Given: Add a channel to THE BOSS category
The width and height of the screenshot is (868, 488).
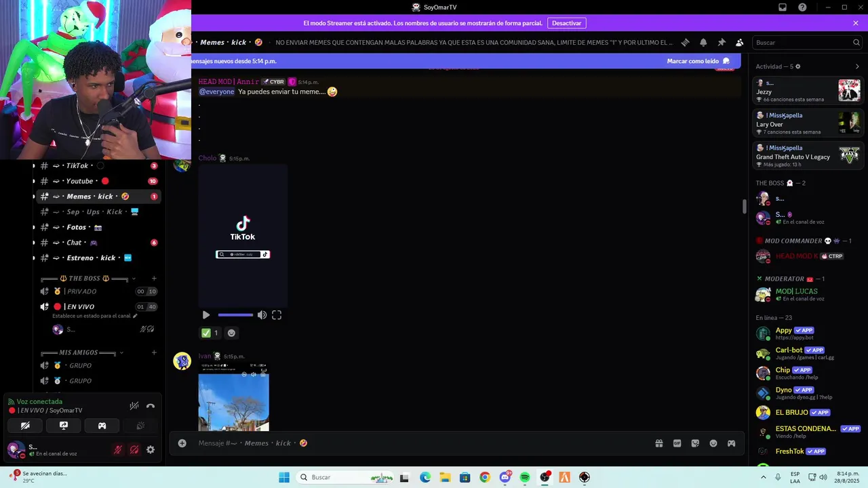Looking at the screenshot, I should pyautogui.click(x=154, y=279).
